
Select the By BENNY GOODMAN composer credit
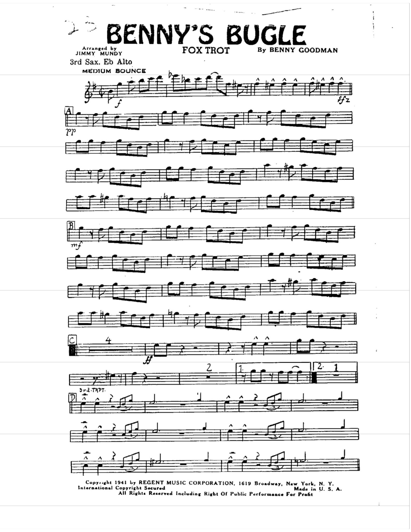click(298, 50)
